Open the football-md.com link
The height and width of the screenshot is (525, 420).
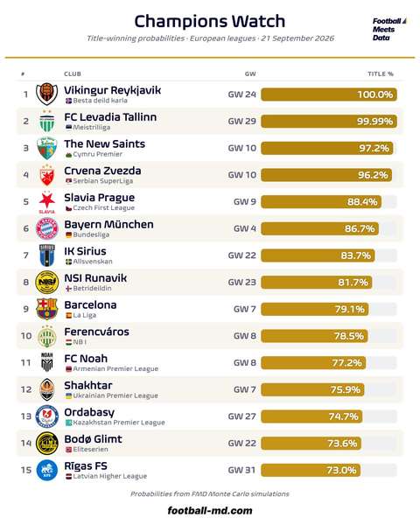point(210,511)
